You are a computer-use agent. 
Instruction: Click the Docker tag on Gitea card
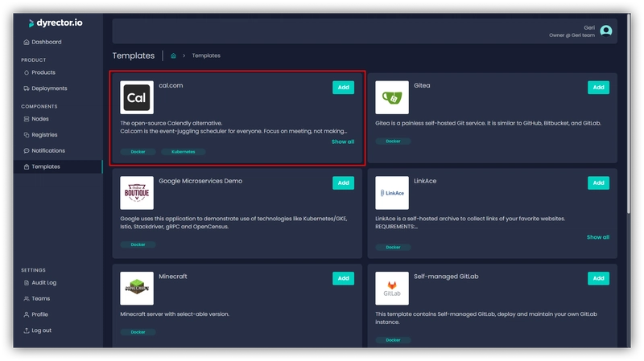[393, 142]
